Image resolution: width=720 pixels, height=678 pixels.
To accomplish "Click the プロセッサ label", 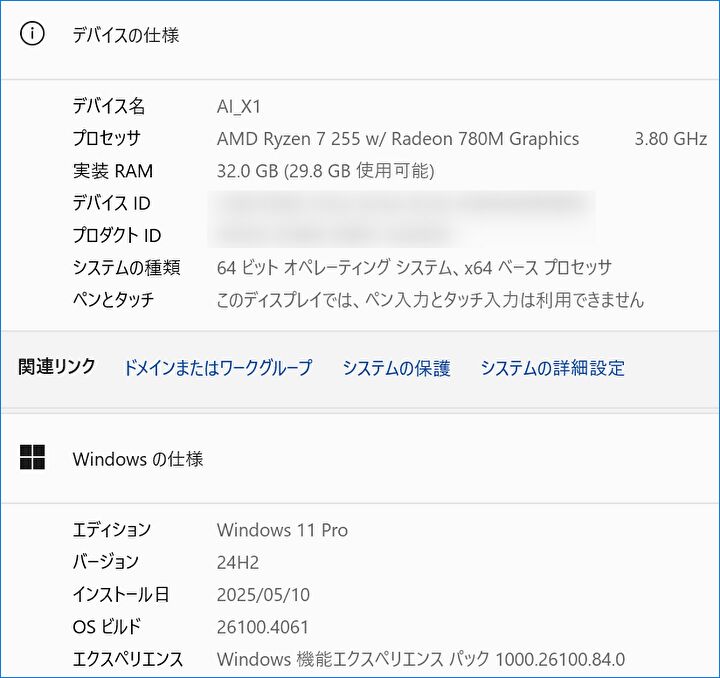I will click(x=107, y=139).
